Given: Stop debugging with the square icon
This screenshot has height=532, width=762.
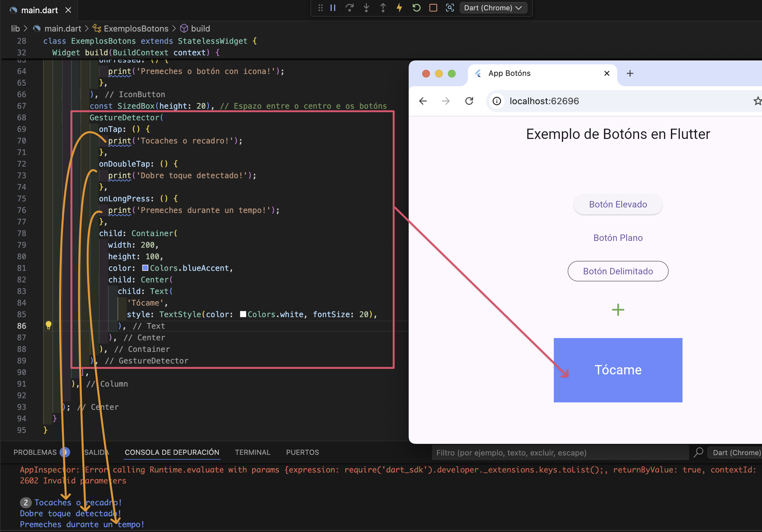Looking at the screenshot, I should [433, 8].
